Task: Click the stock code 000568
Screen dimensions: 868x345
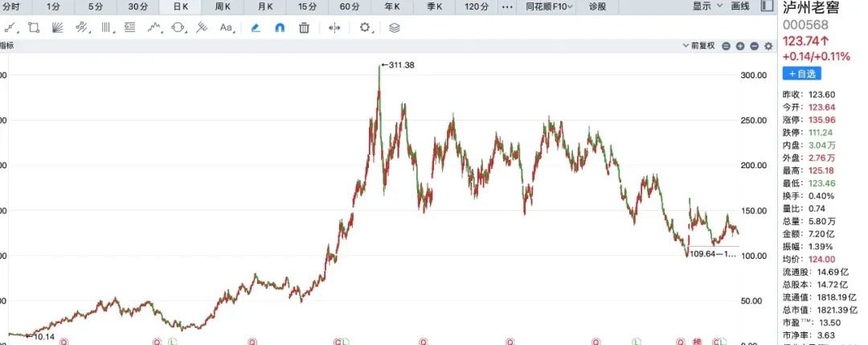Action: click(x=805, y=25)
